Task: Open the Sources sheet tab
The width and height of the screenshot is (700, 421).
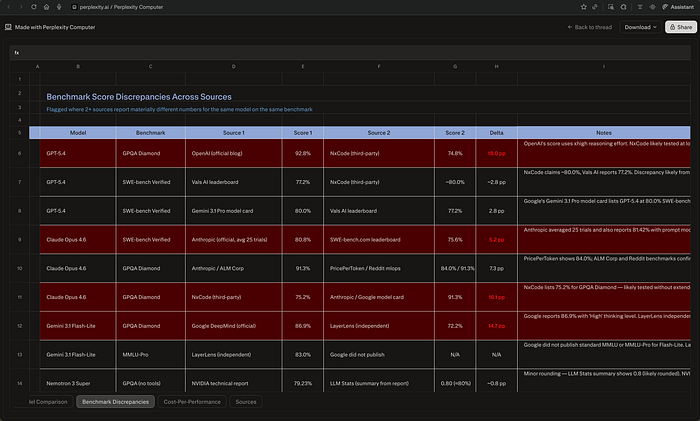Action: pos(246,402)
